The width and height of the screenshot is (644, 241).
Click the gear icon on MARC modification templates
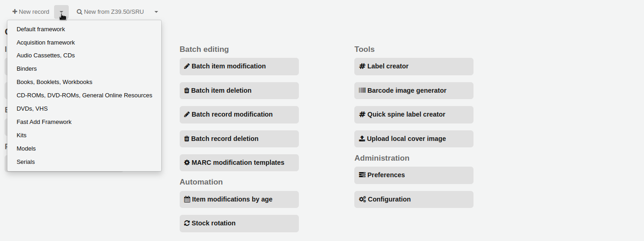(x=187, y=163)
